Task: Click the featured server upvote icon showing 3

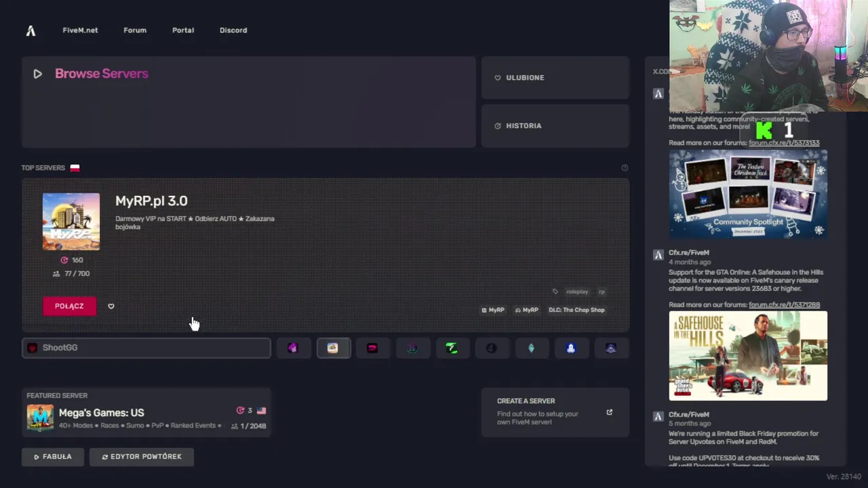Action: (x=240, y=411)
